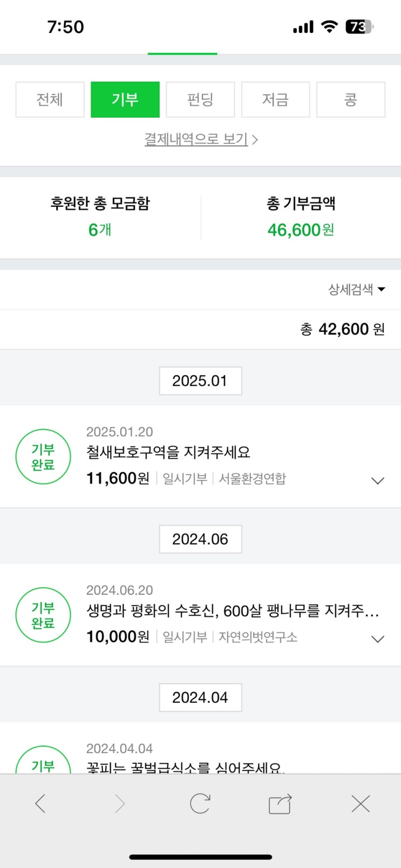This screenshot has height=868, width=401.
Task: Open 결제내역으로 보기 link
Action: [200, 139]
